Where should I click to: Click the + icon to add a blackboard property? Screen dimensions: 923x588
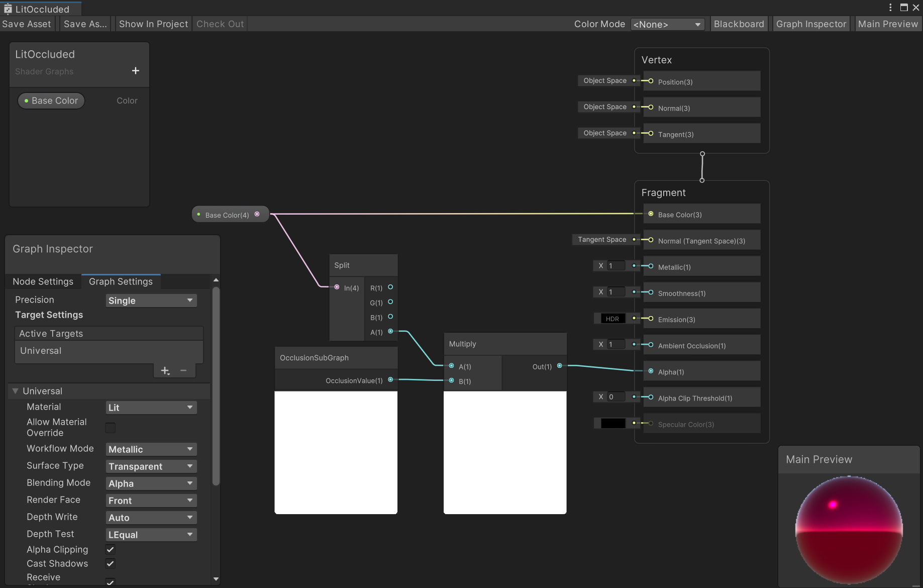click(135, 70)
